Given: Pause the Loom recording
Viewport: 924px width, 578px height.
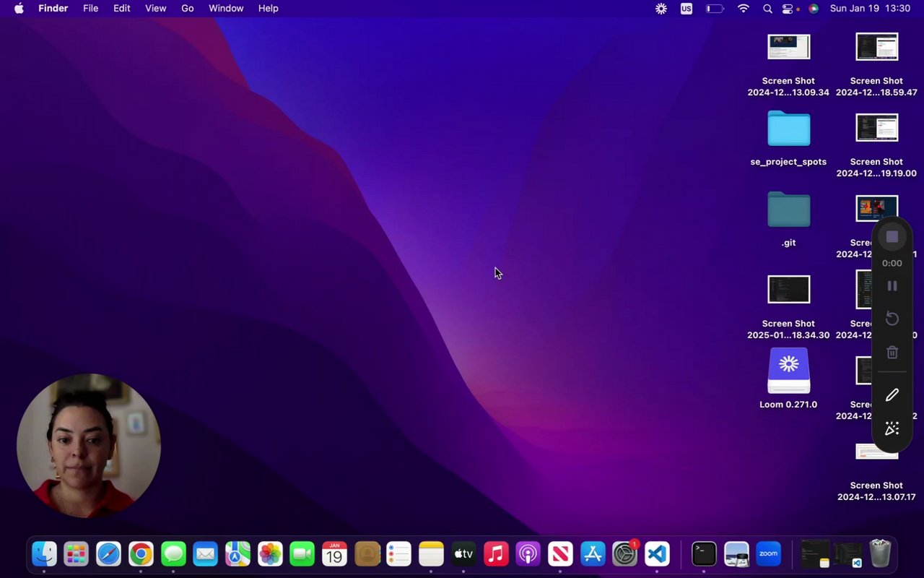Looking at the screenshot, I should (892, 286).
